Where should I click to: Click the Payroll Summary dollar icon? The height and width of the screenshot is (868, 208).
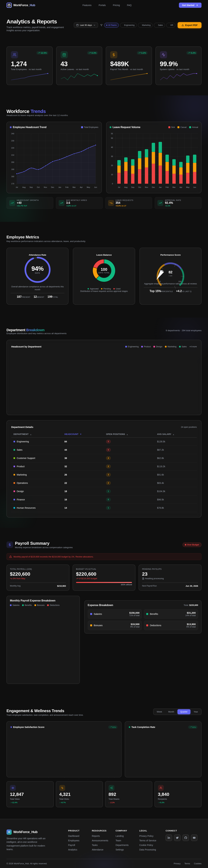click(10, 545)
